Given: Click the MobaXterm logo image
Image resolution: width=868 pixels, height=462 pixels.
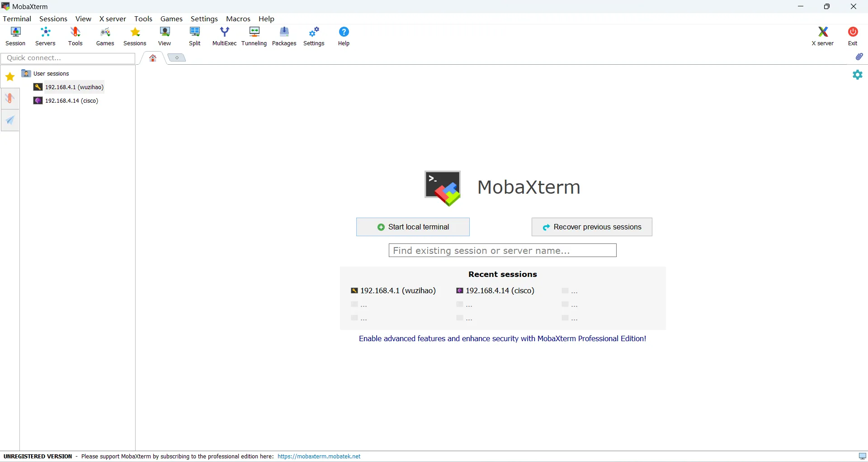Looking at the screenshot, I should click(443, 188).
